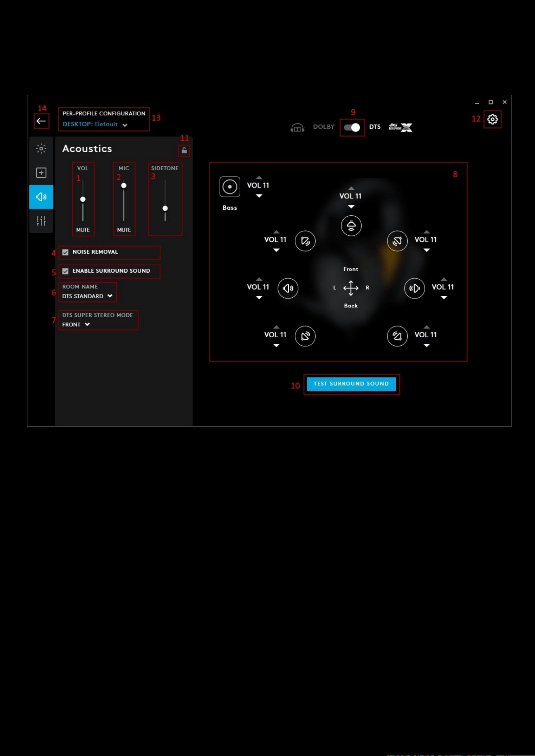Select the rear right speaker icon

(x=397, y=336)
